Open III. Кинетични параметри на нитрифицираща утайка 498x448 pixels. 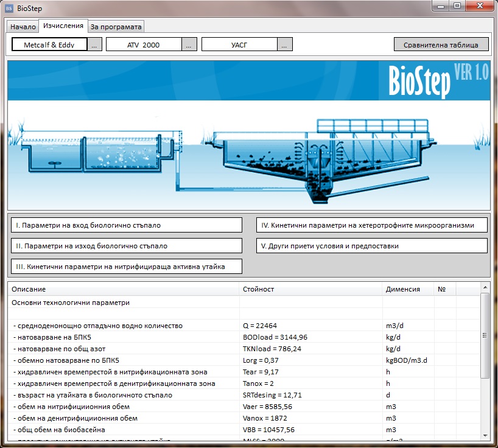click(x=126, y=267)
